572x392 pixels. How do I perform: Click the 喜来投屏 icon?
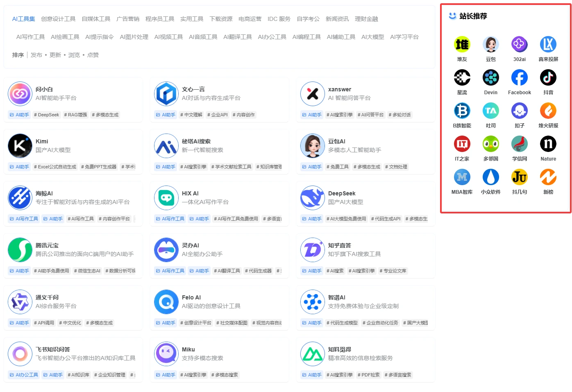(548, 44)
